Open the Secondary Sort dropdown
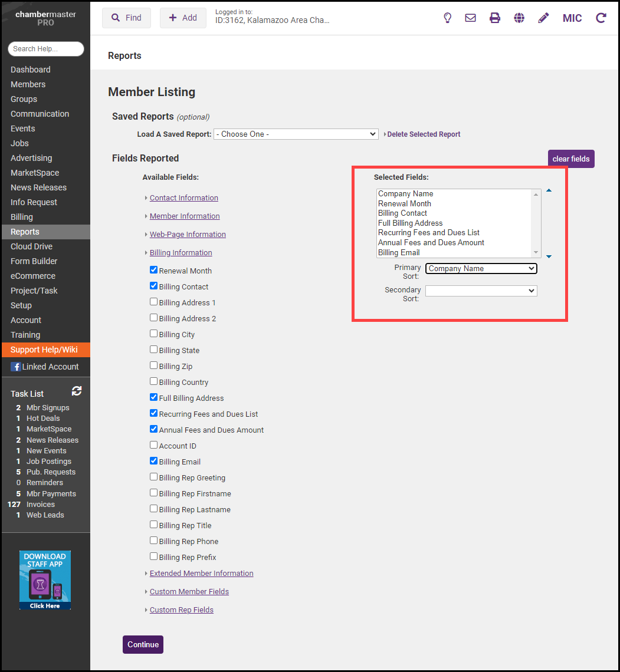Viewport: 620px width, 672px height. [x=481, y=291]
